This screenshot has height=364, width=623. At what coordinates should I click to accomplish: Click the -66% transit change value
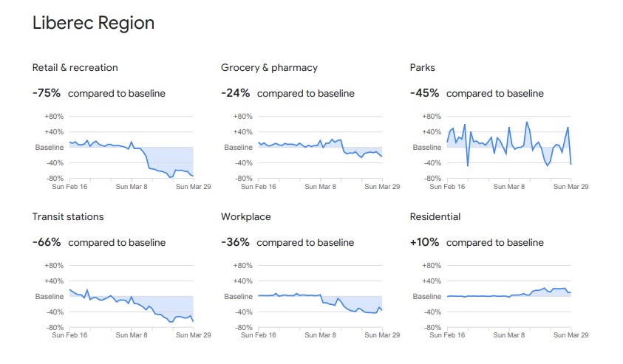[47, 242]
